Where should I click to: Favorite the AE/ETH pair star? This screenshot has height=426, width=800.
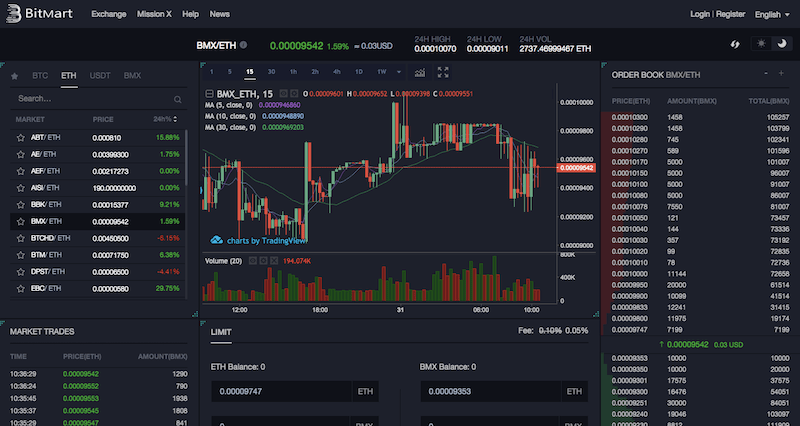click(x=21, y=155)
